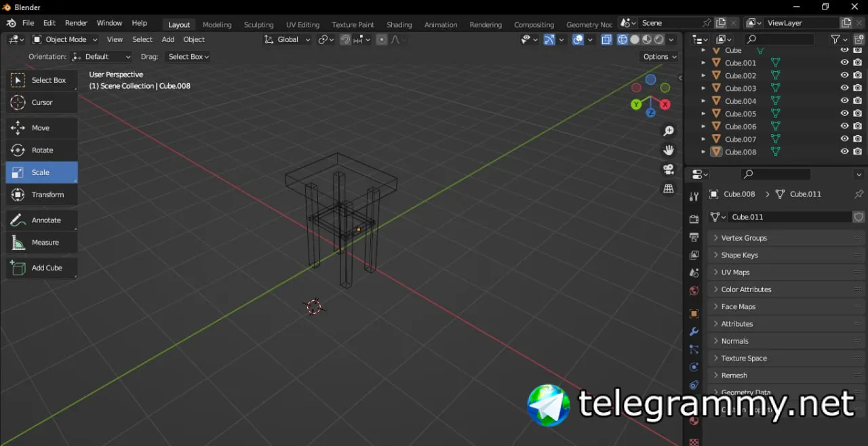Expand Cube.005 in the outliner

click(x=703, y=114)
